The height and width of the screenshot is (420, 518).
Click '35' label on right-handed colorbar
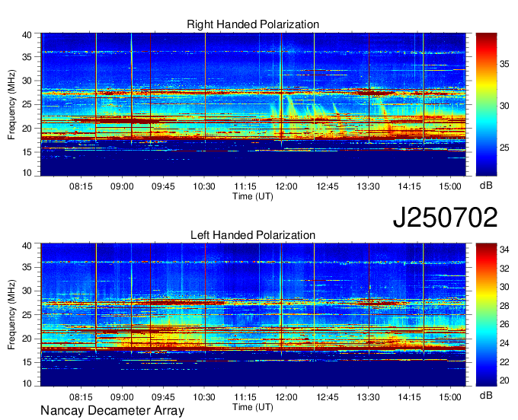pos(504,64)
